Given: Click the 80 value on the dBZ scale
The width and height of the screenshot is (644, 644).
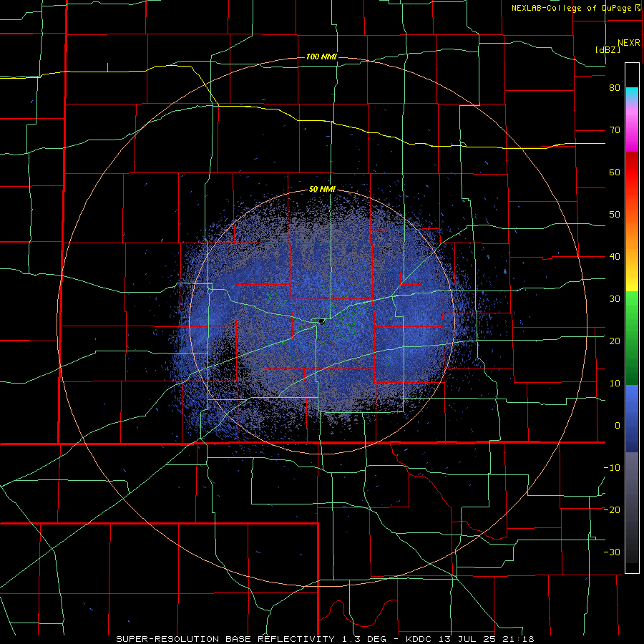Looking at the screenshot, I should click(615, 88).
